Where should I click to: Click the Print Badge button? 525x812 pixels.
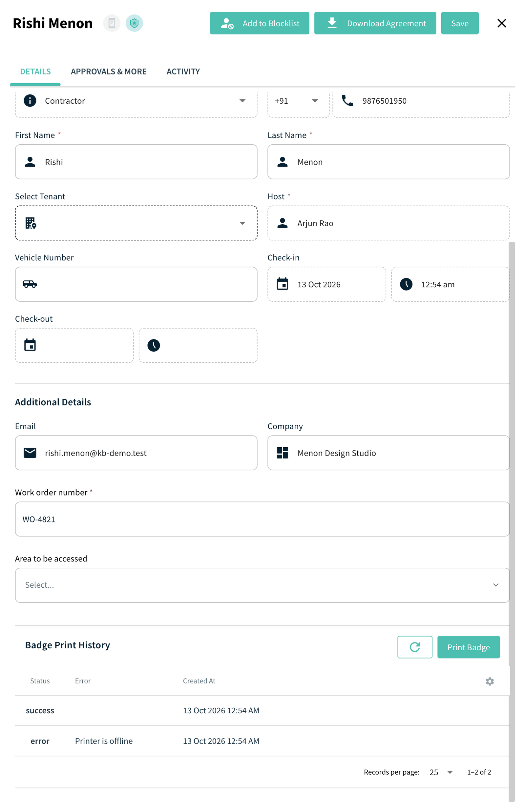pyautogui.click(x=469, y=647)
